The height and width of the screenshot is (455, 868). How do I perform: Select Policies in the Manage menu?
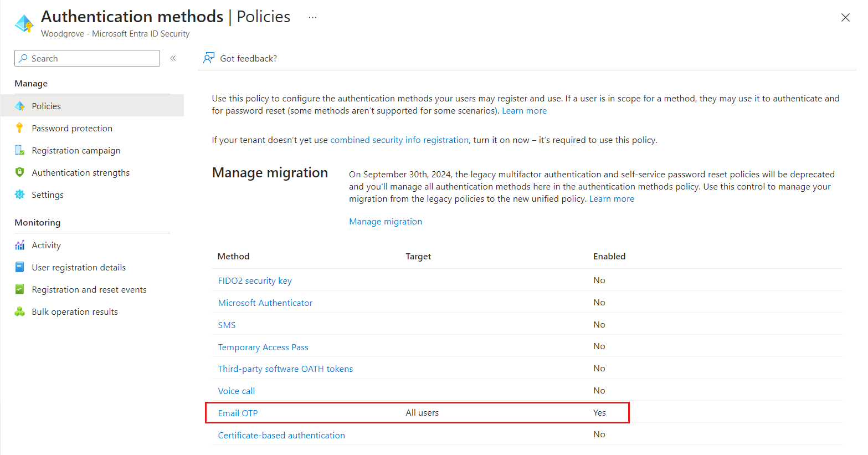click(47, 106)
